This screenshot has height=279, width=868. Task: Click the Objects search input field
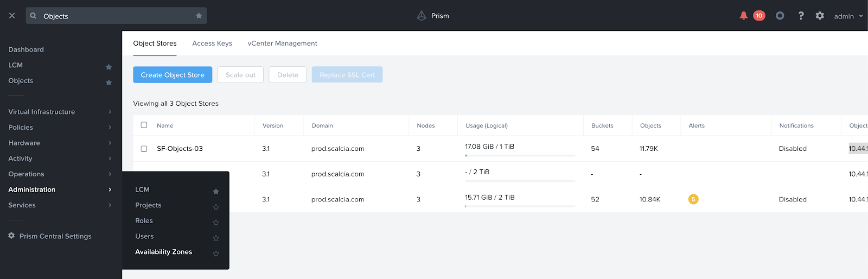(x=116, y=16)
